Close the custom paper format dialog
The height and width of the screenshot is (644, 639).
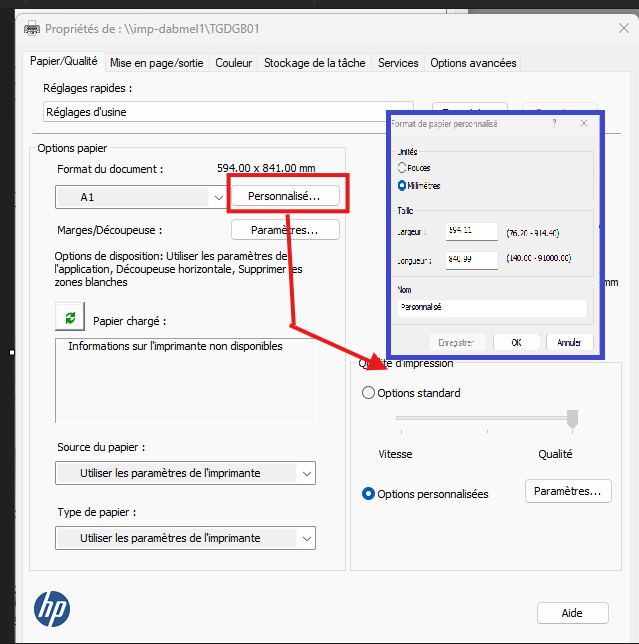tap(583, 123)
